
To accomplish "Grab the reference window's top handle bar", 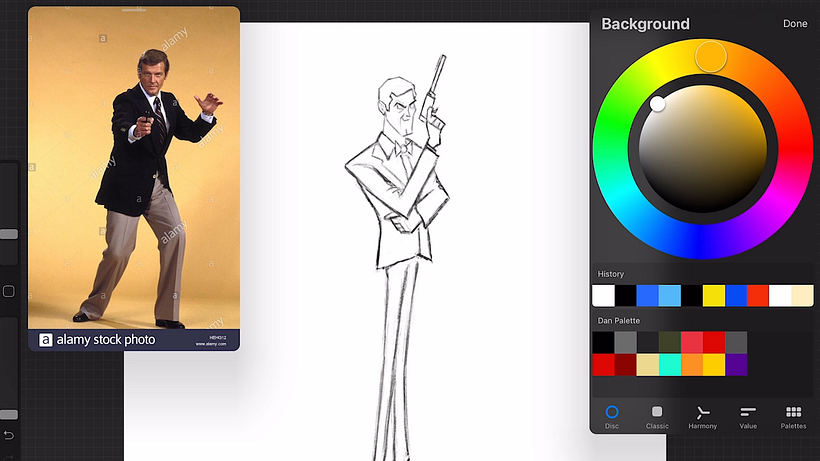I will [x=134, y=9].
